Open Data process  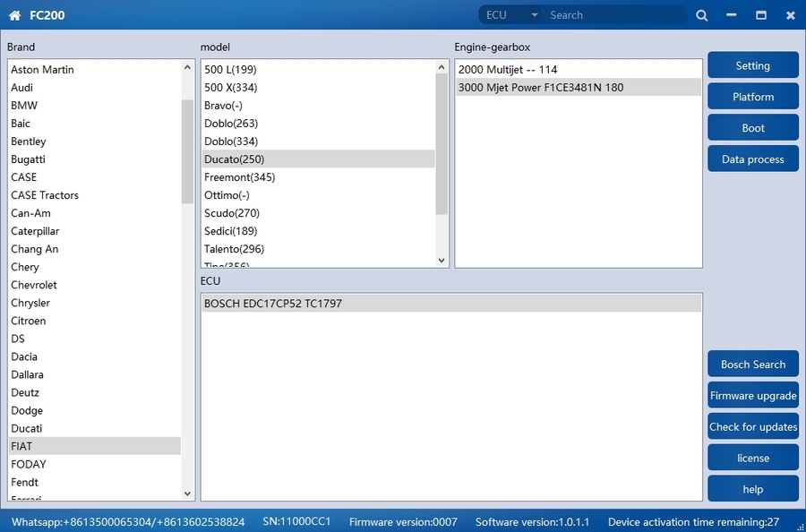click(752, 159)
